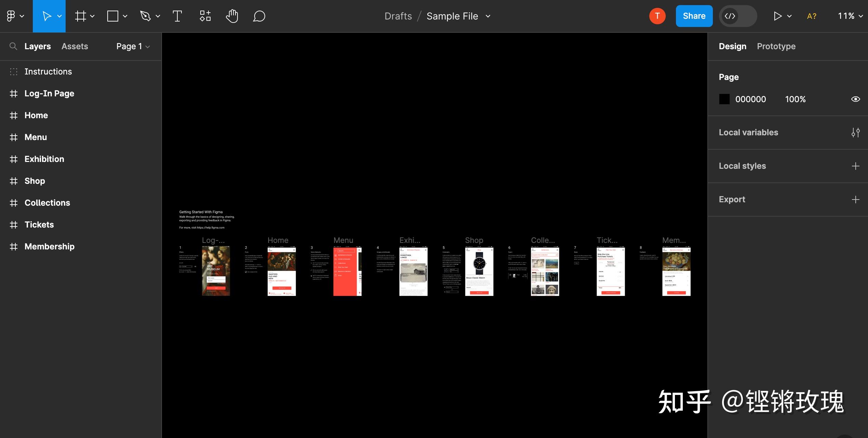Open the Resources components tool
Screen dimensions: 868x438
tap(205, 16)
